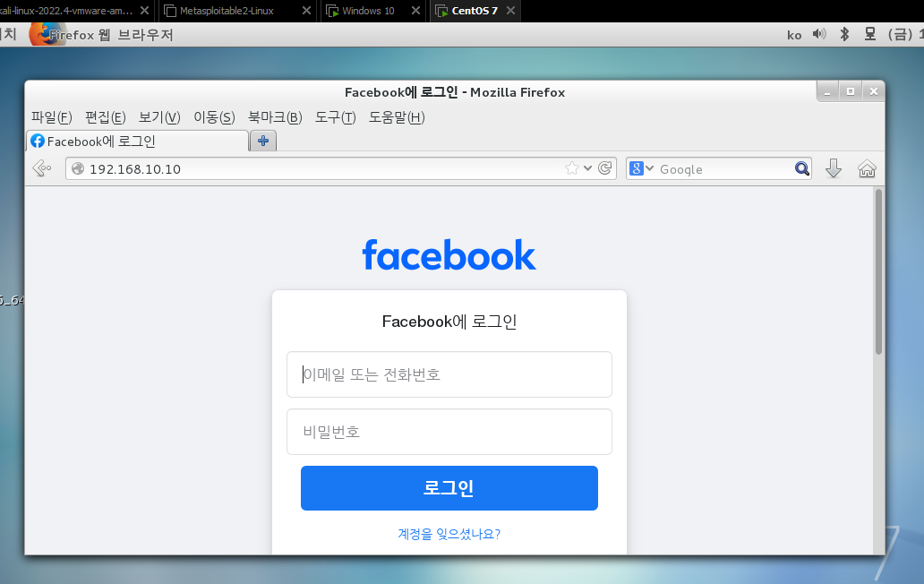The width and height of the screenshot is (924, 584).
Task: Bookmark page with the star icon
Action: click(571, 168)
